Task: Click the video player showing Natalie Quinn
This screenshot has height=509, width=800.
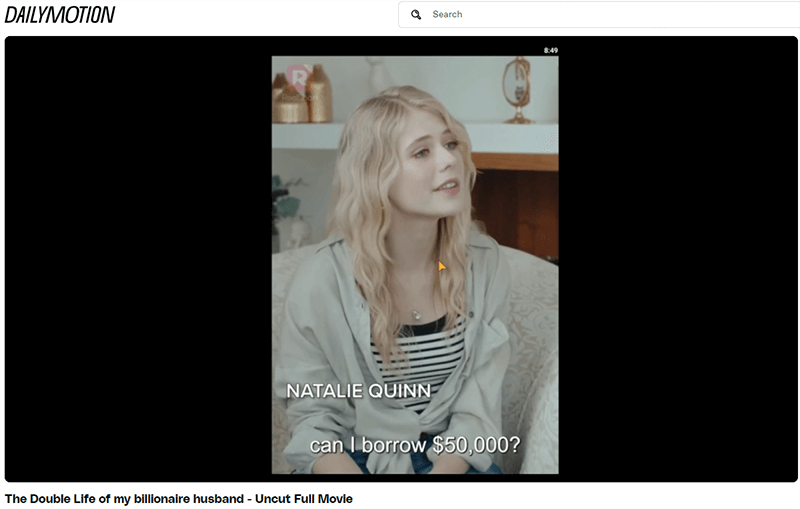Action: pos(401,259)
